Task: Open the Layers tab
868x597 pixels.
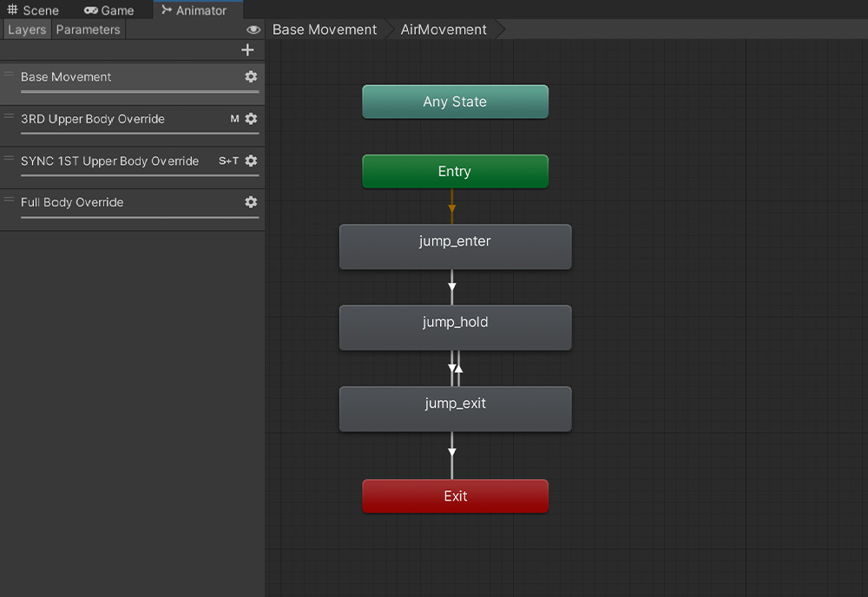Action: click(x=27, y=30)
